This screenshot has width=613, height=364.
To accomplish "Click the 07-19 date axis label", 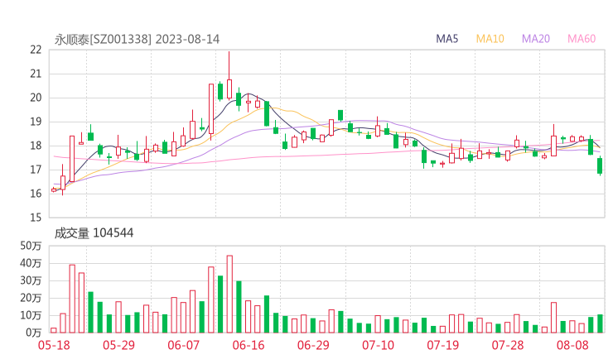I will coord(443,345).
